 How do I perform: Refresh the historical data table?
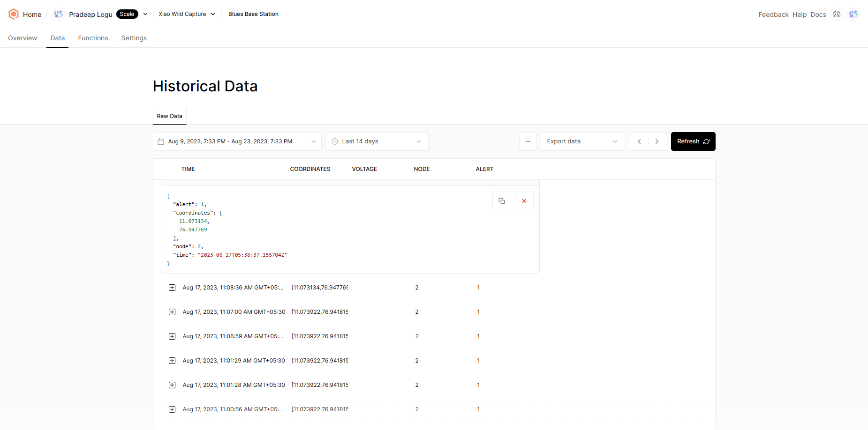point(693,141)
